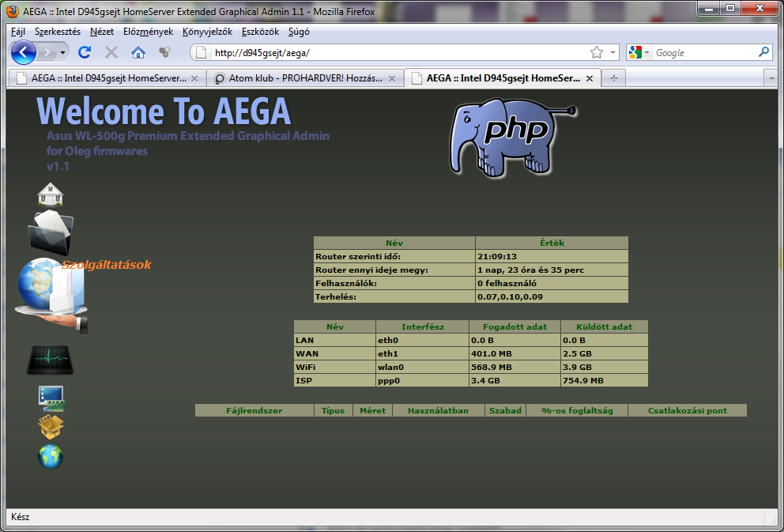This screenshot has width=784, height=532.
Task: Click the Küldött adat column header
Action: point(605,326)
